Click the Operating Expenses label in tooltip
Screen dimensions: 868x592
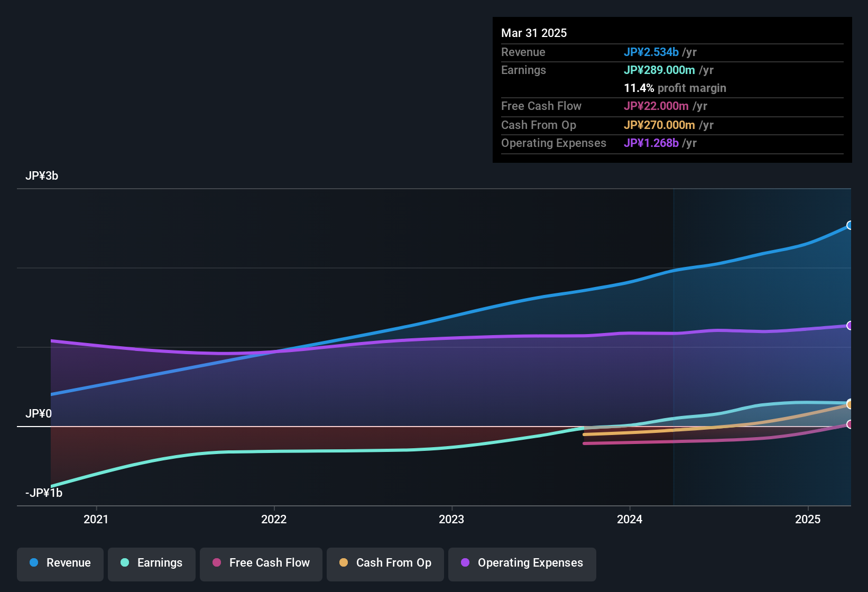coord(553,143)
